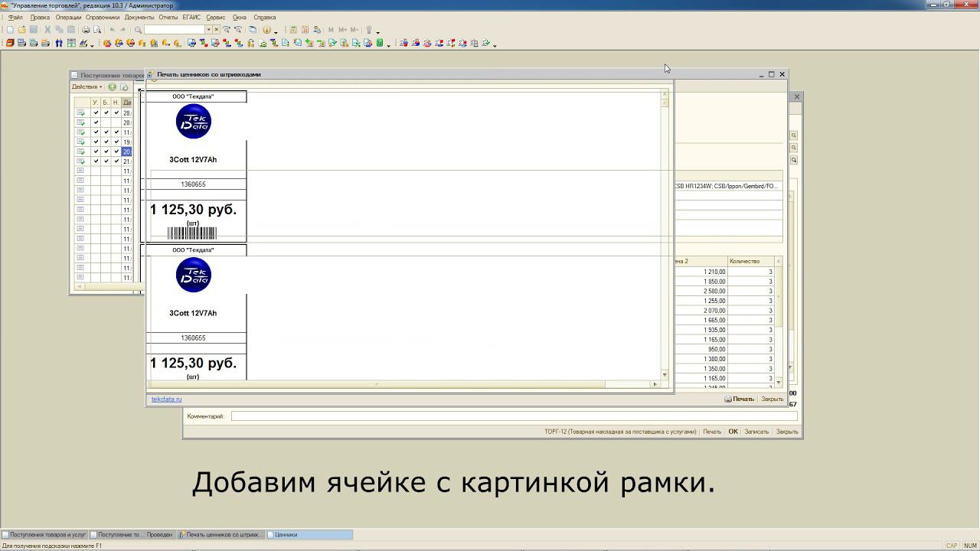980x551 pixels.
Task: Click the Open file folder icon
Action: [x=21, y=30]
